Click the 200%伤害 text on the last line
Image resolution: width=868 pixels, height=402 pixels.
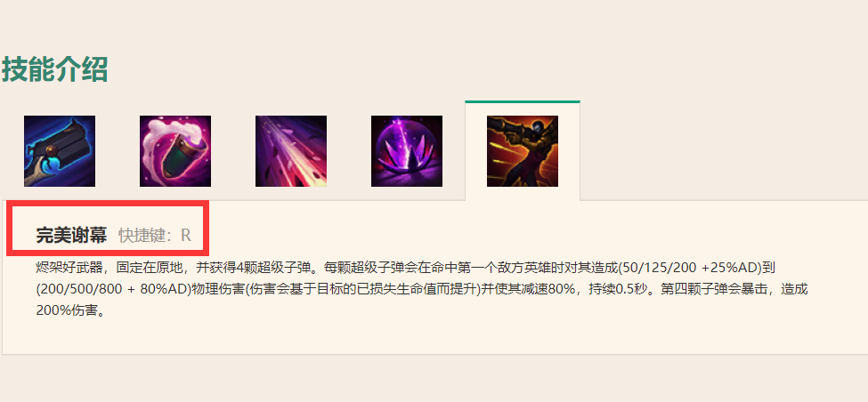[x=66, y=310]
